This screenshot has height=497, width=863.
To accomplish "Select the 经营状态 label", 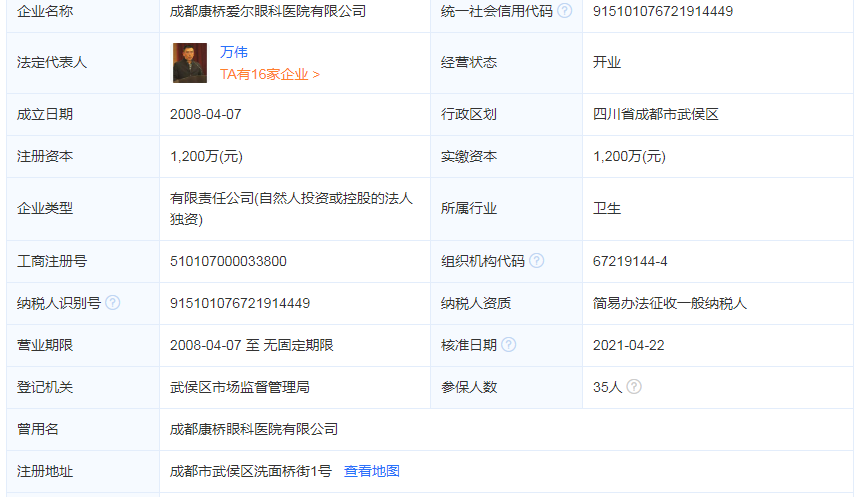I will (x=469, y=62).
